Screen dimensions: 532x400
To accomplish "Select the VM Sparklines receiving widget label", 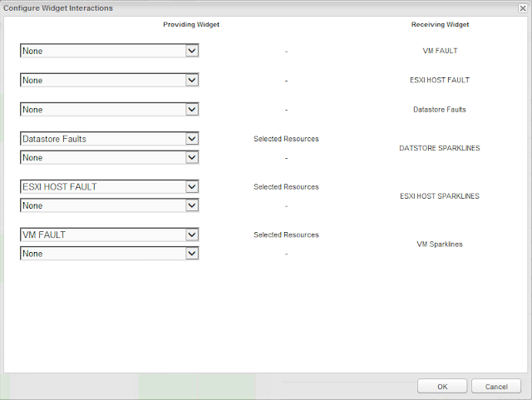I will click(440, 244).
